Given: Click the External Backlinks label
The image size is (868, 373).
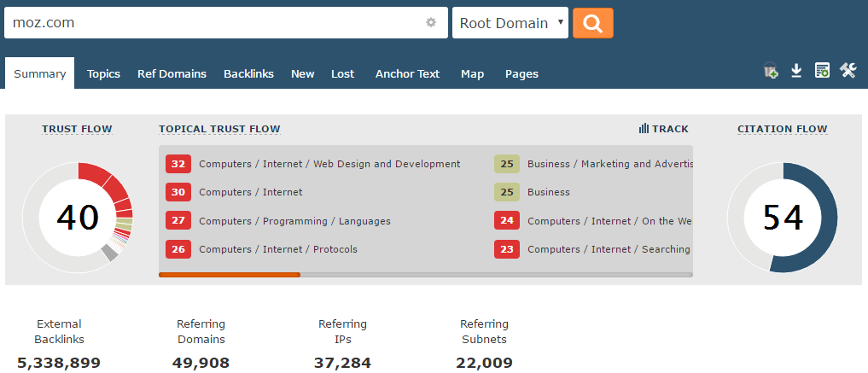Looking at the screenshot, I should (x=59, y=331).
